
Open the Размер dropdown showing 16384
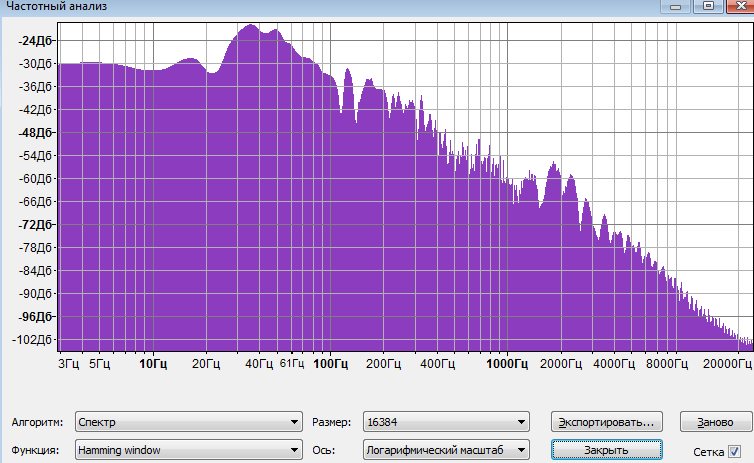pos(446,422)
